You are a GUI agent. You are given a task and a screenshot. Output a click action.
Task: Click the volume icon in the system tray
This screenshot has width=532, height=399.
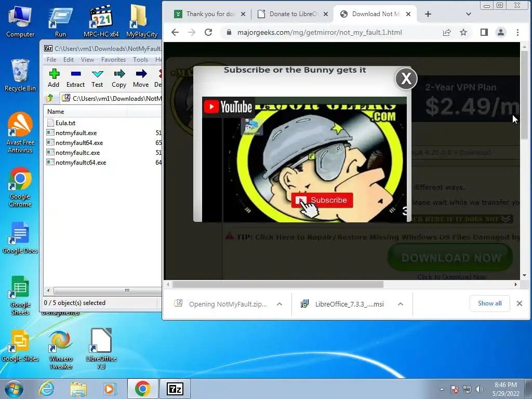coord(480,389)
